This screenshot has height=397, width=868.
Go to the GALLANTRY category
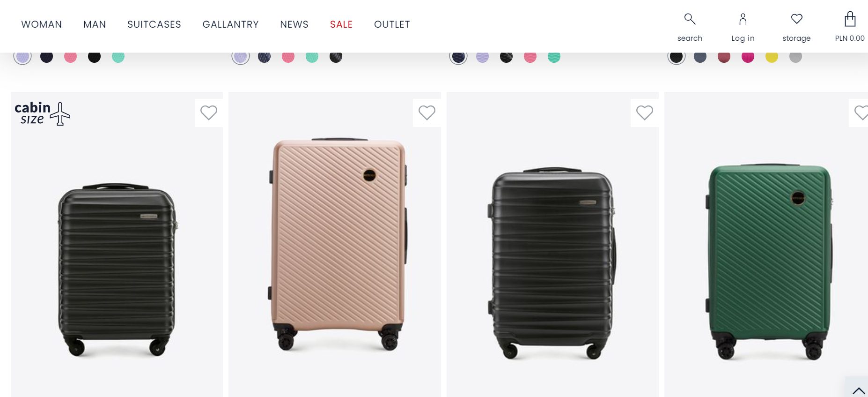[x=230, y=24]
